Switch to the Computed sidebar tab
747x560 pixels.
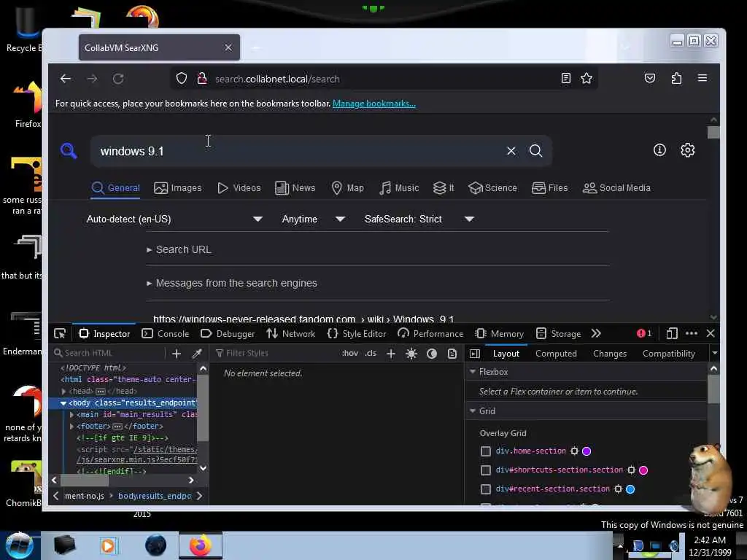[x=556, y=354]
